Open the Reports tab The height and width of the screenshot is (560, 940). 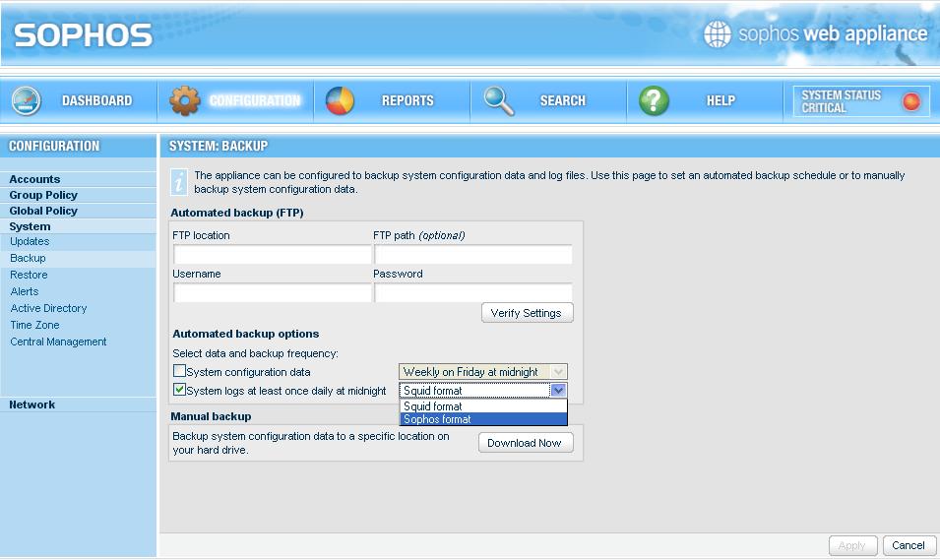[x=392, y=100]
